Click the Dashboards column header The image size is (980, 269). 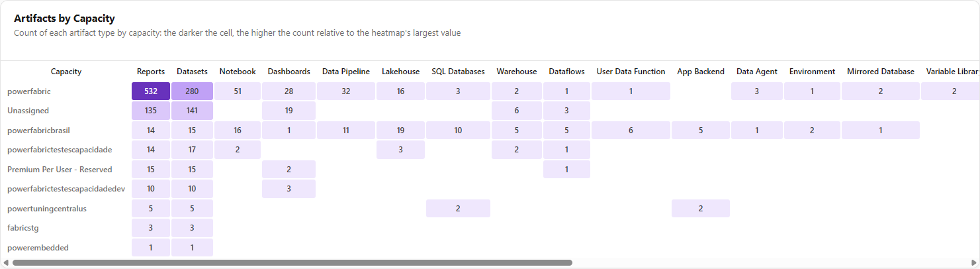click(289, 72)
